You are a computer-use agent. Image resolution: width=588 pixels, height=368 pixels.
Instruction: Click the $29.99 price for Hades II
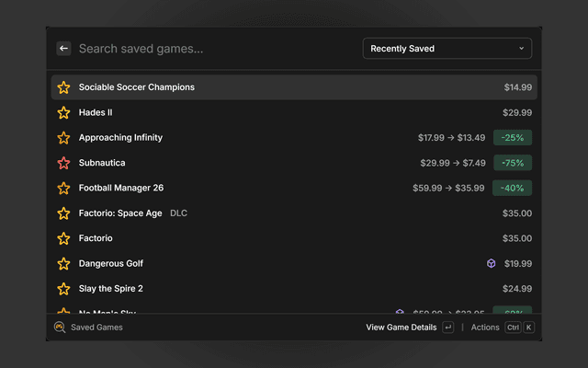click(517, 112)
